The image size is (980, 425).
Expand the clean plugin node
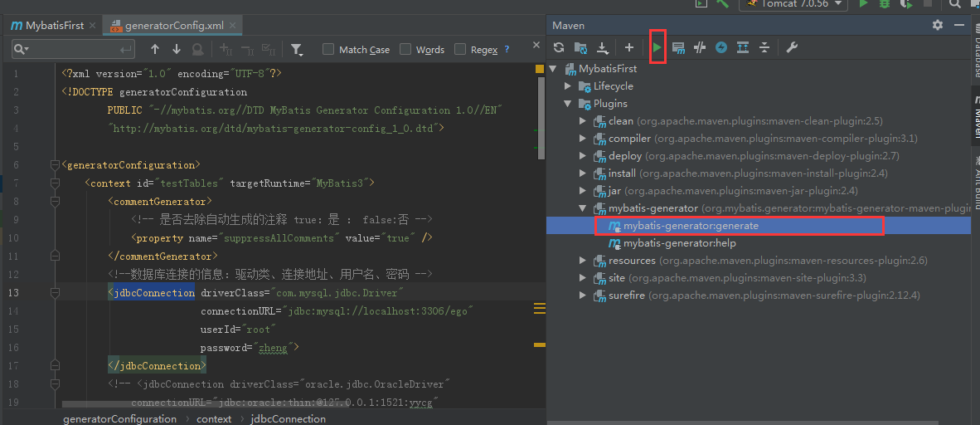point(583,121)
